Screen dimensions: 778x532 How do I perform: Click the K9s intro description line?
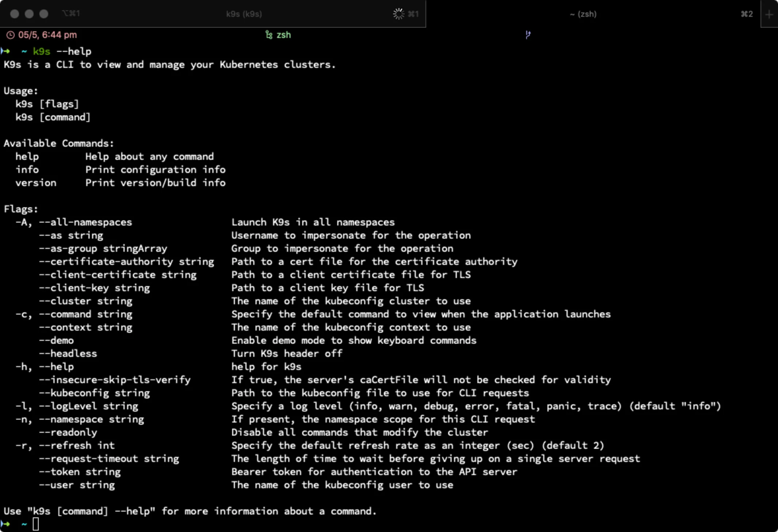(x=170, y=65)
